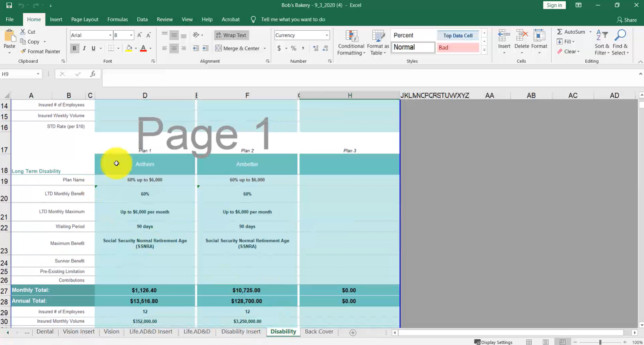Click the zoom slider handle
Screen dimensions: 644x345
(600, 342)
